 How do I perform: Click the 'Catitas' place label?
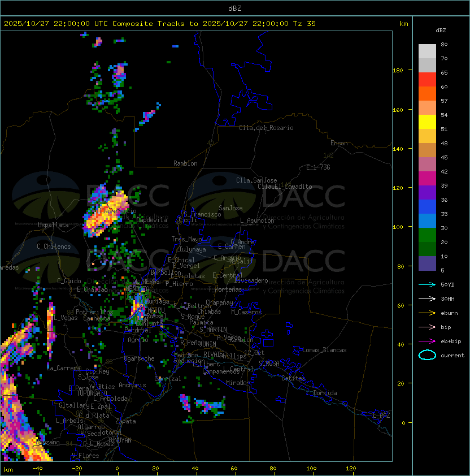(x=293, y=378)
